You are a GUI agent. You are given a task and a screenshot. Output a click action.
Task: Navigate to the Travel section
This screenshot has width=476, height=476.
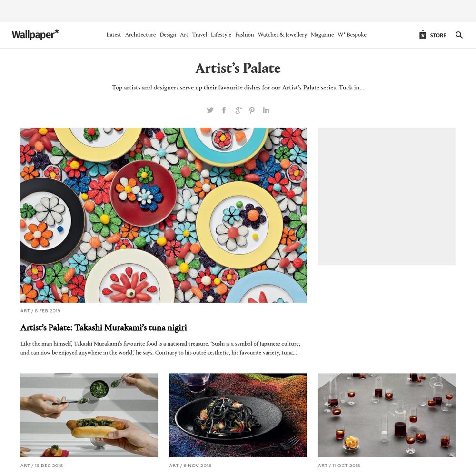199,35
